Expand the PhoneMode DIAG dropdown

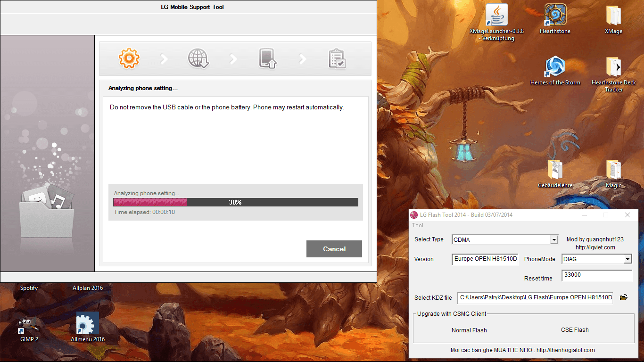(x=627, y=259)
